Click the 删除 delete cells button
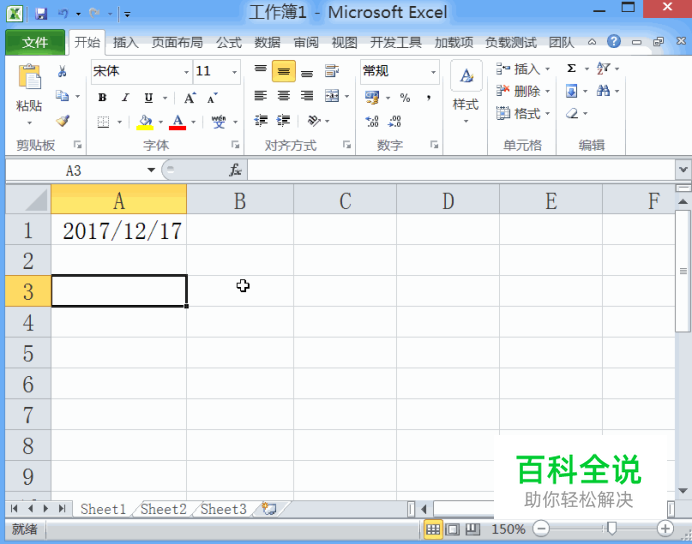Screen dimensions: 692x544 click(x=522, y=91)
